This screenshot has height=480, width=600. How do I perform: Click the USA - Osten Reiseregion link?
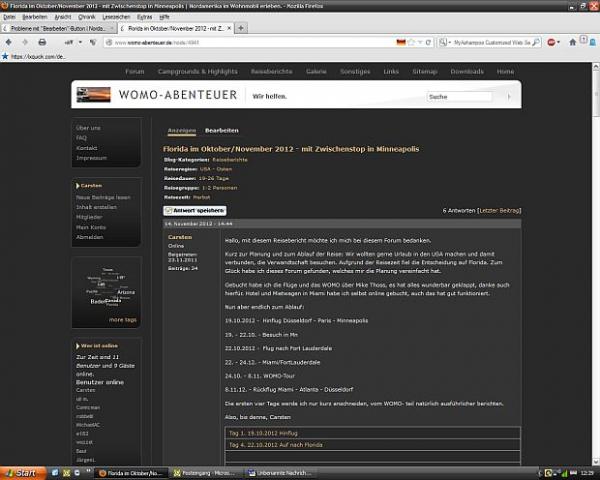pos(216,169)
